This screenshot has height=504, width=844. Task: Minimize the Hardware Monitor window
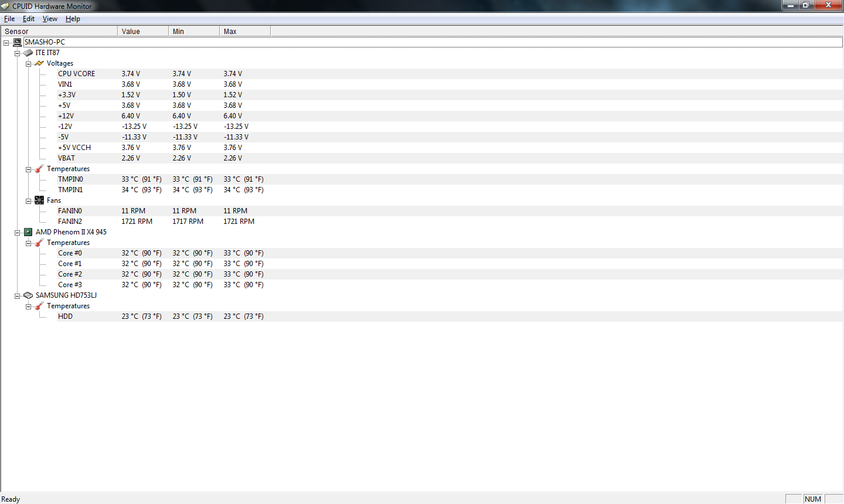pos(791,5)
